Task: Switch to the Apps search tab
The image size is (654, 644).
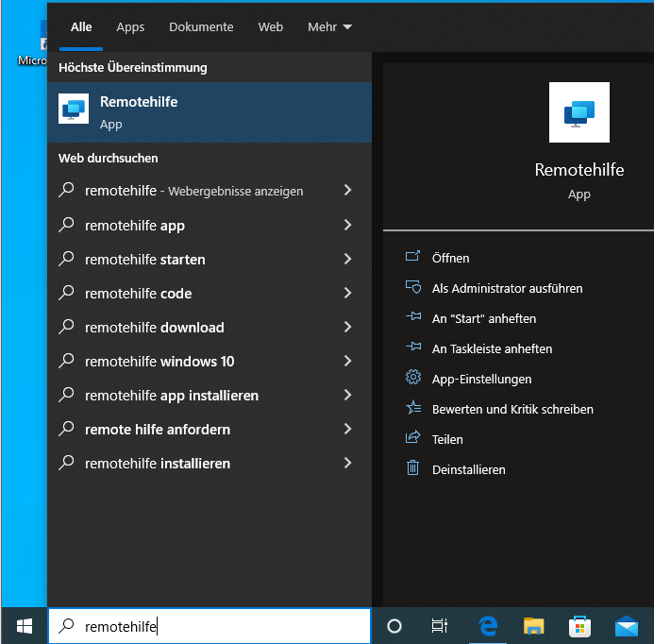Action: (130, 27)
